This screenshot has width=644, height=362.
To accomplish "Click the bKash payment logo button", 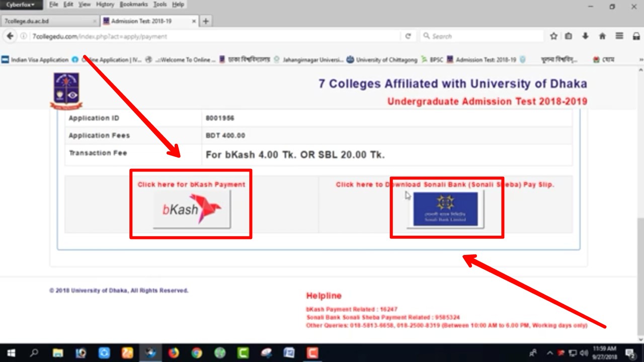I will point(192,210).
